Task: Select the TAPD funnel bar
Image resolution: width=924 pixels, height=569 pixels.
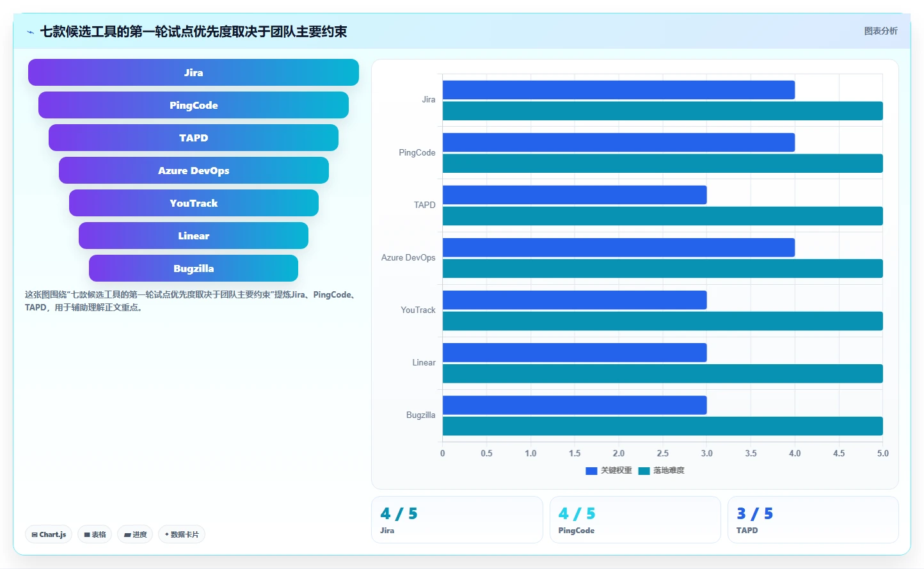Action: pyautogui.click(x=193, y=138)
